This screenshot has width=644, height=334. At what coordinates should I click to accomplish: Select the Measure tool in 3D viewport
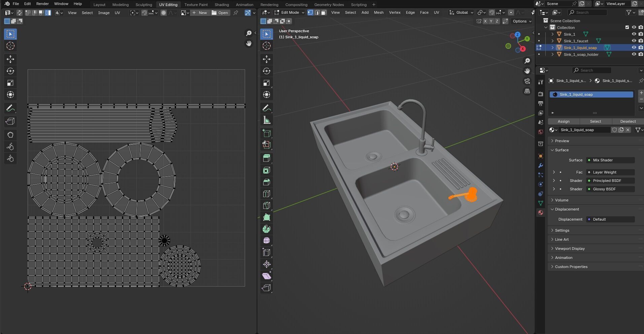point(267,120)
